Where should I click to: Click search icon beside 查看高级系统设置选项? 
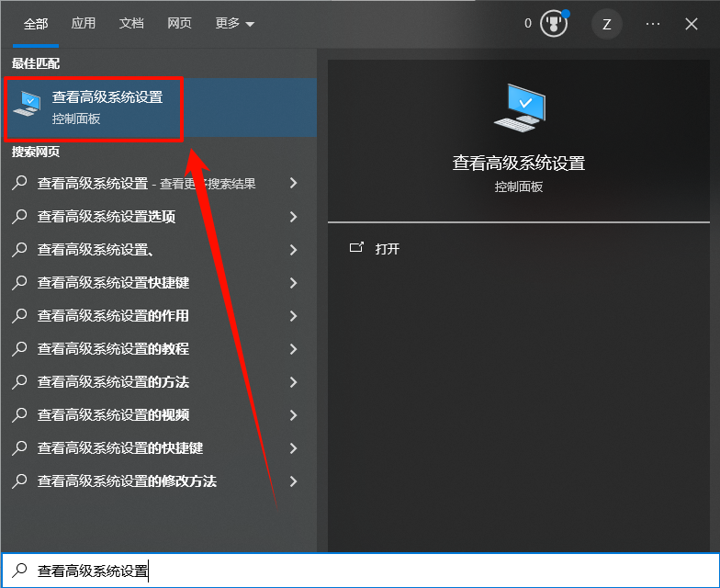(19, 216)
